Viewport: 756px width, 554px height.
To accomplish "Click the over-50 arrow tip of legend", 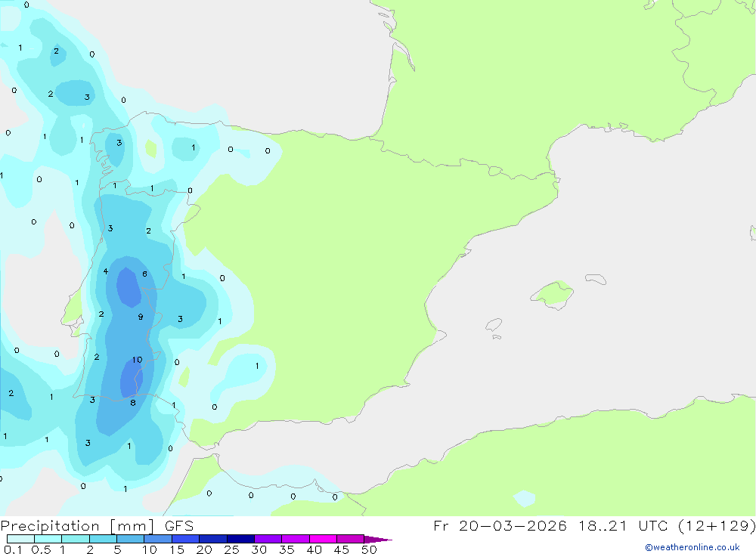I will point(378,540).
